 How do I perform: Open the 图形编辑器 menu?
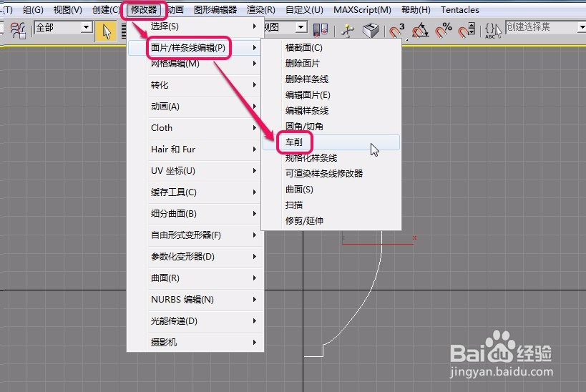(x=215, y=10)
